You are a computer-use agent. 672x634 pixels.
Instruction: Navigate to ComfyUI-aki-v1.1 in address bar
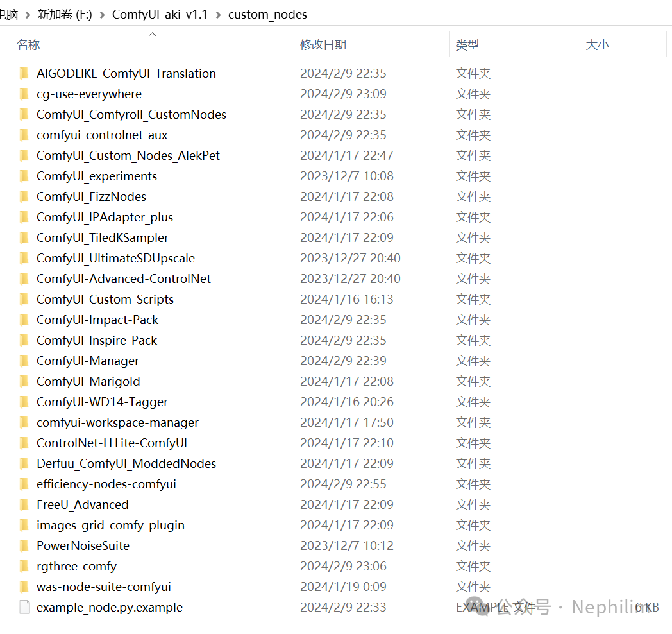tap(160, 15)
